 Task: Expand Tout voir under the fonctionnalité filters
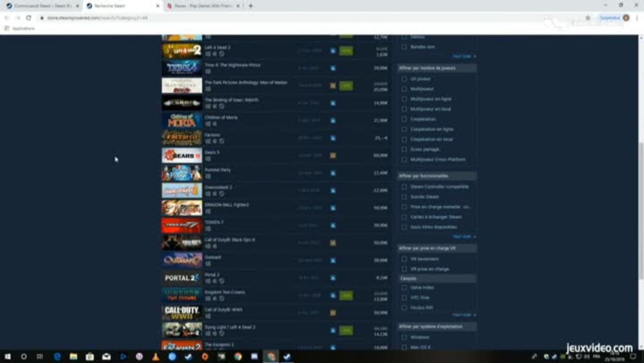[464, 236]
